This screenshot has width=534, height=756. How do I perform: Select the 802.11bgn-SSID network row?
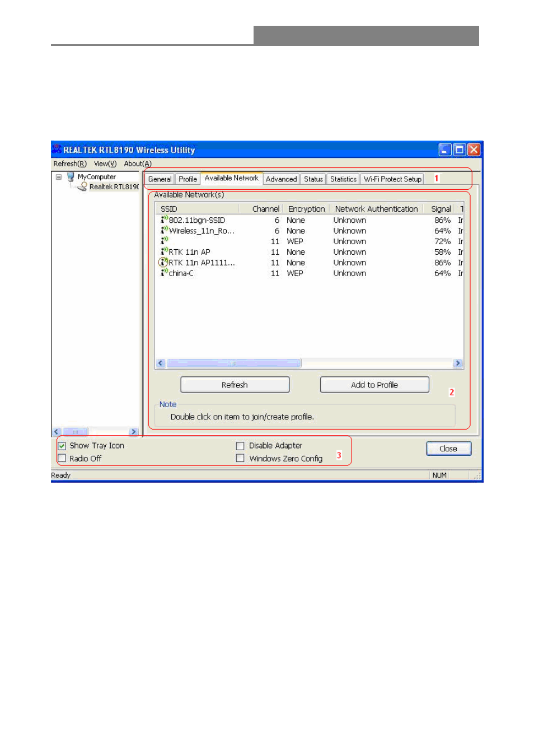point(310,220)
